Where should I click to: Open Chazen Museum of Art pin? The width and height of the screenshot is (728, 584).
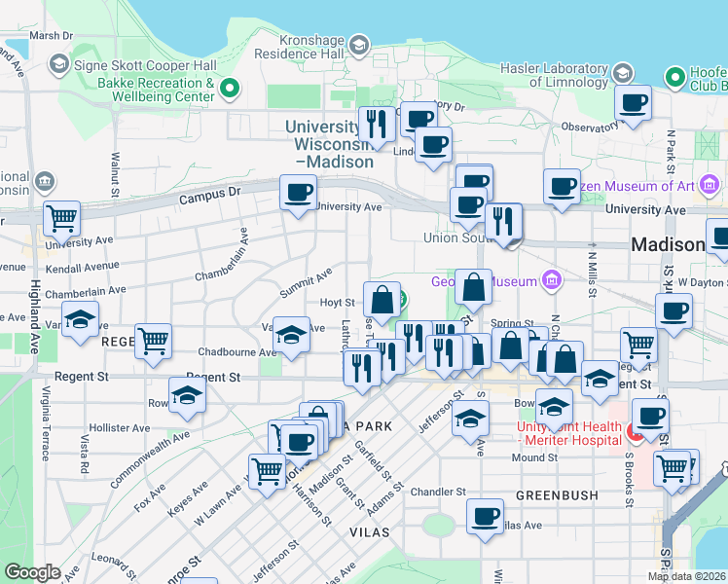coord(709,184)
